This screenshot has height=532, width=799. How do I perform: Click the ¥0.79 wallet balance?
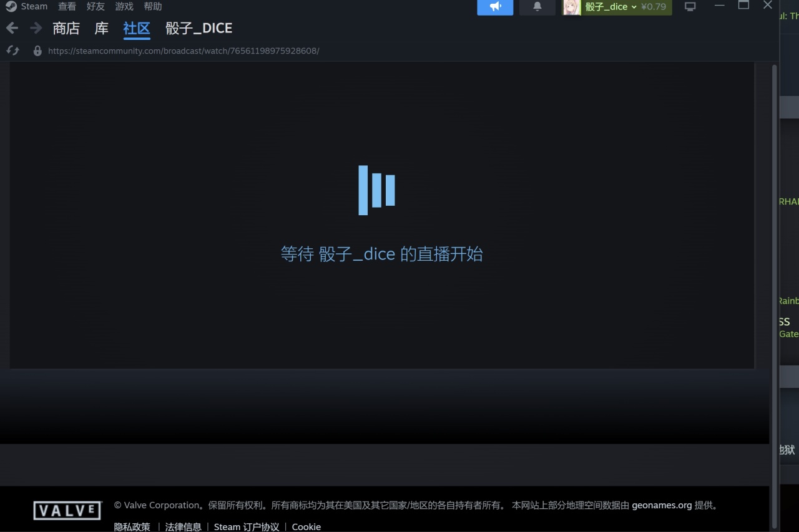(x=654, y=7)
